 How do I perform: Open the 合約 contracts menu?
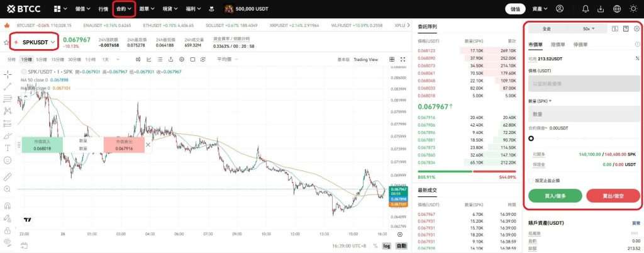124,9
